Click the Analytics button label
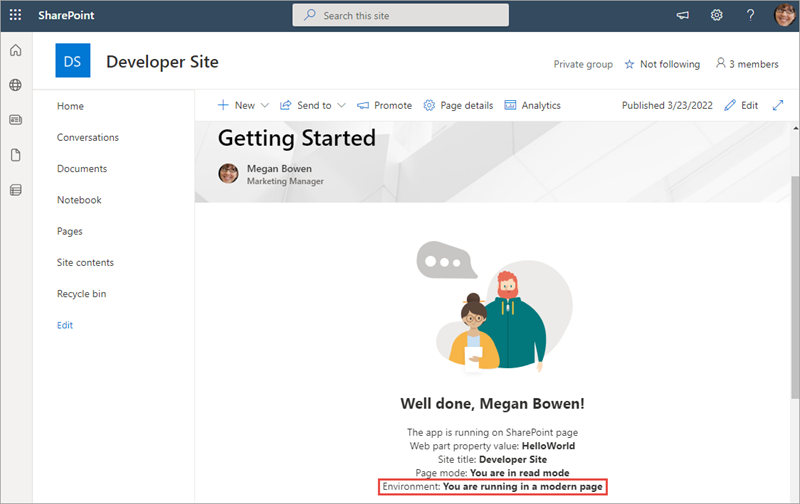The image size is (800, 504). (x=541, y=106)
